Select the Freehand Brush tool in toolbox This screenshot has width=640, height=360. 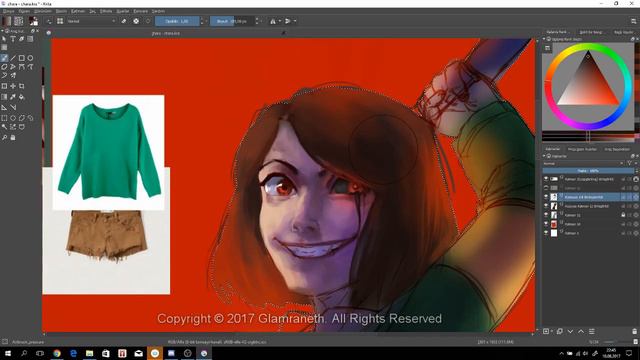click(4, 58)
